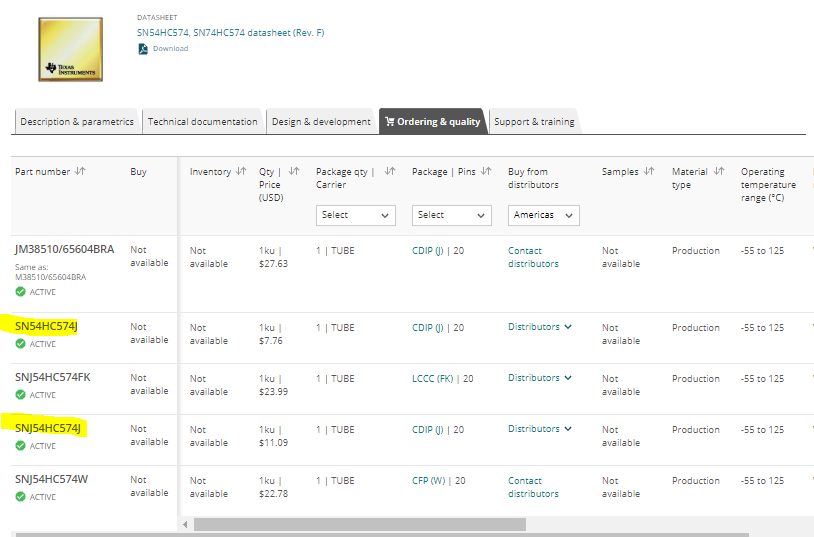Open the Package Pins Select dropdown
The width and height of the screenshot is (814, 537).
452,215
